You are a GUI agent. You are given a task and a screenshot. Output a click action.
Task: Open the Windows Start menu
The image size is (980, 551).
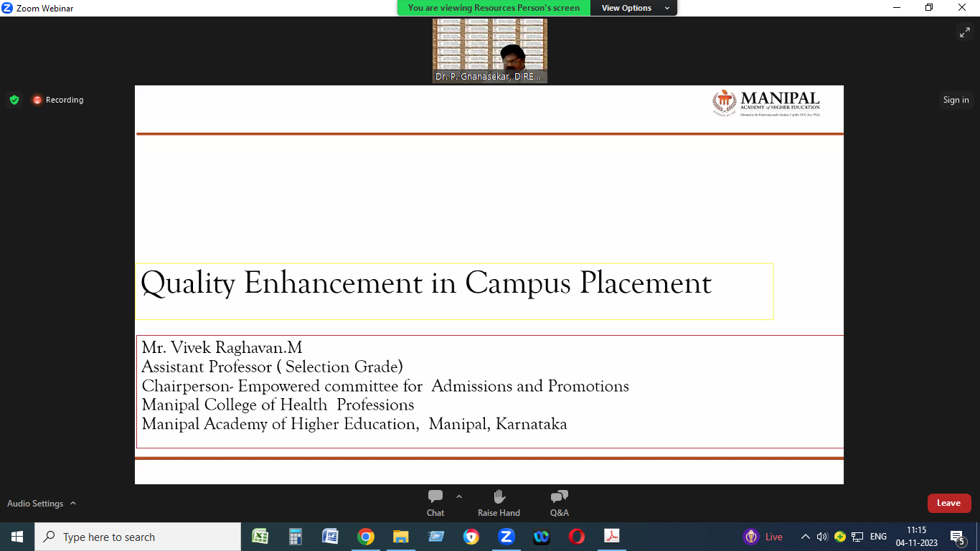[17, 537]
